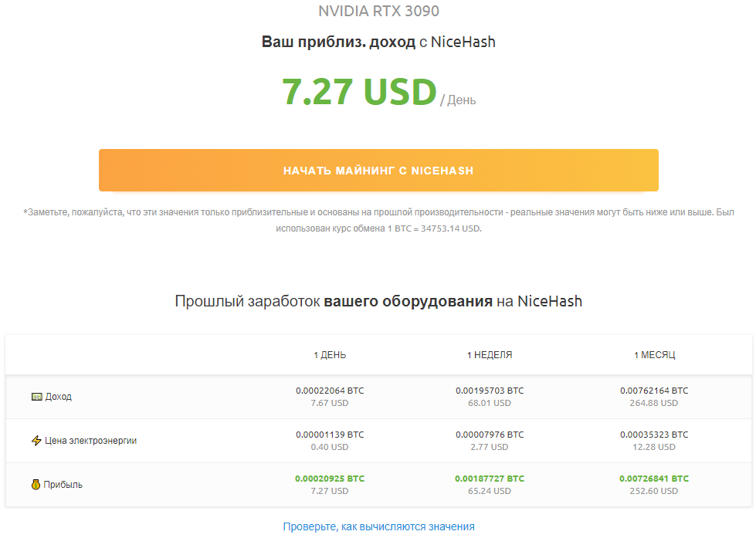This screenshot has height=538, width=756.
Task: Click the 'Доход' row label
Action: point(59,397)
